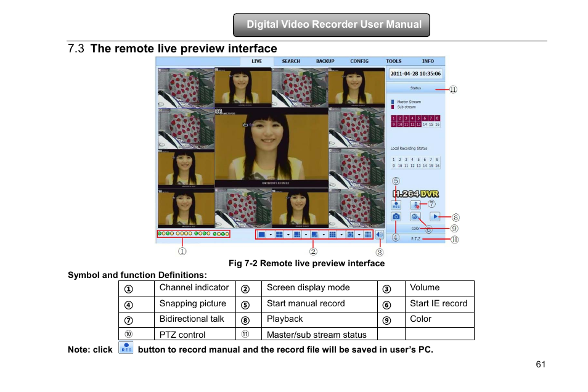
Task: Open the INFO tab
Action: tap(428, 61)
